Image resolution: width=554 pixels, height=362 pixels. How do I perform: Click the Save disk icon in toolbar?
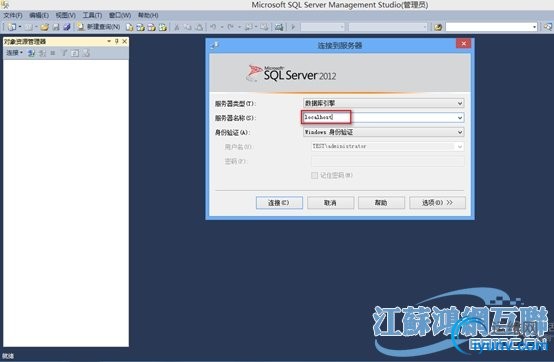56,27
